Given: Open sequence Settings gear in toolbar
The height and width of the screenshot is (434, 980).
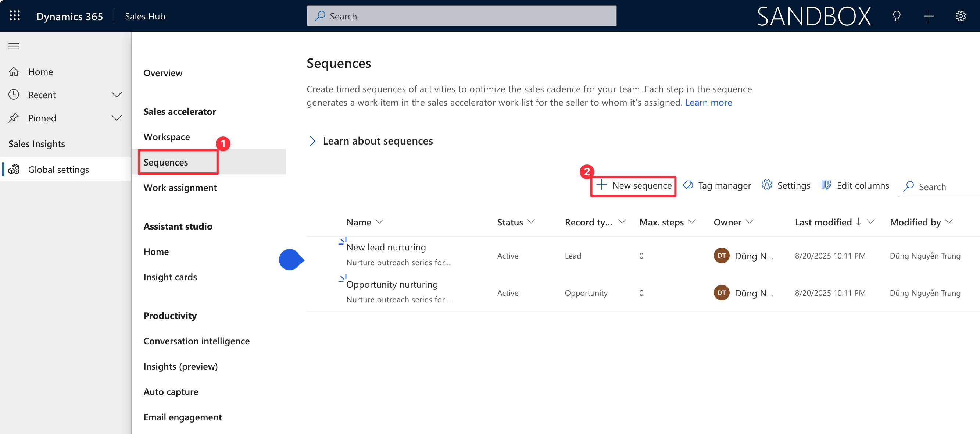Looking at the screenshot, I should tap(766, 185).
